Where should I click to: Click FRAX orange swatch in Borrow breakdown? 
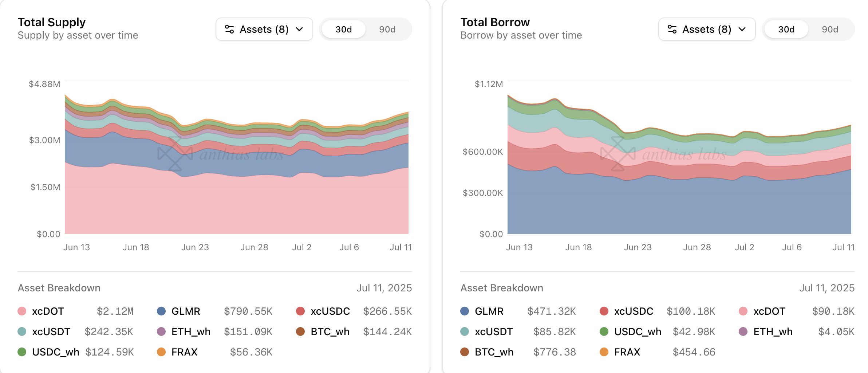point(604,352)
